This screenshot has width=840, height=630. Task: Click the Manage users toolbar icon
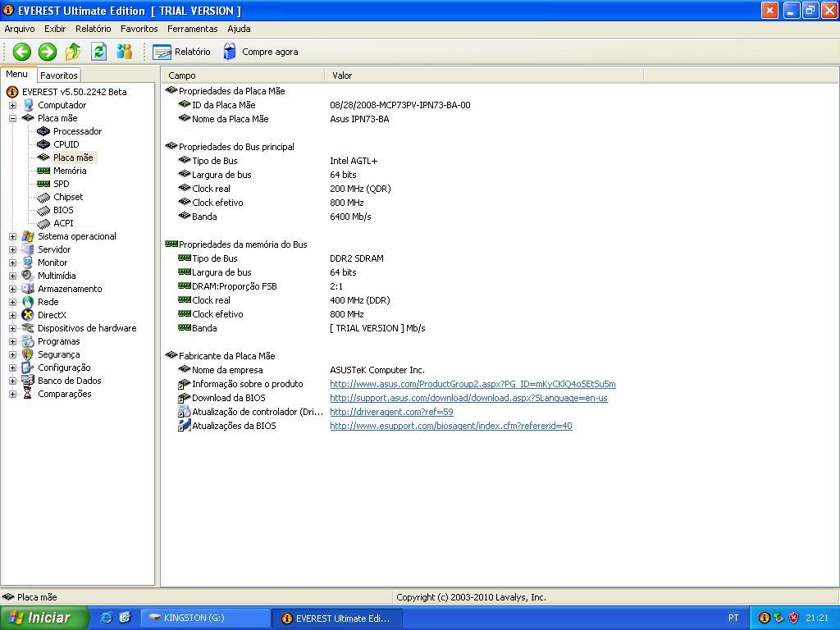point(125,52)
